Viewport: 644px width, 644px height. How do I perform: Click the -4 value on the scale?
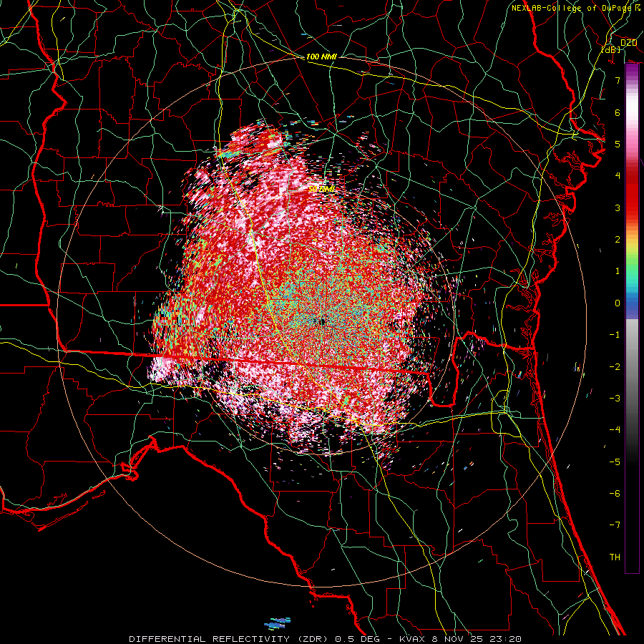click(615, 430)
